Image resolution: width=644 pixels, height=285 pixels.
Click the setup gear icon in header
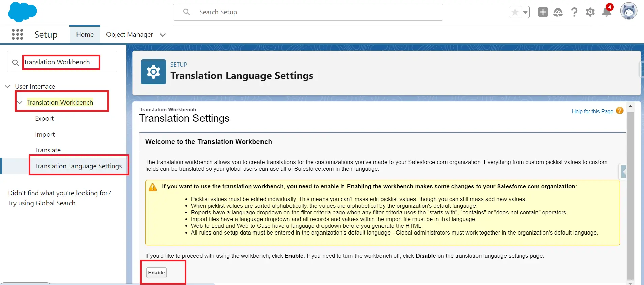click(590, 12)
